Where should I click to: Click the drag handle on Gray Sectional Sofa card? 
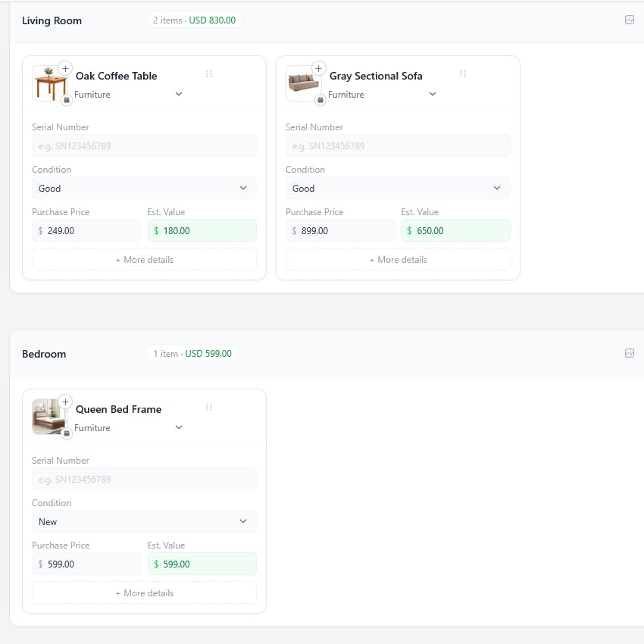tap(463, 73)
